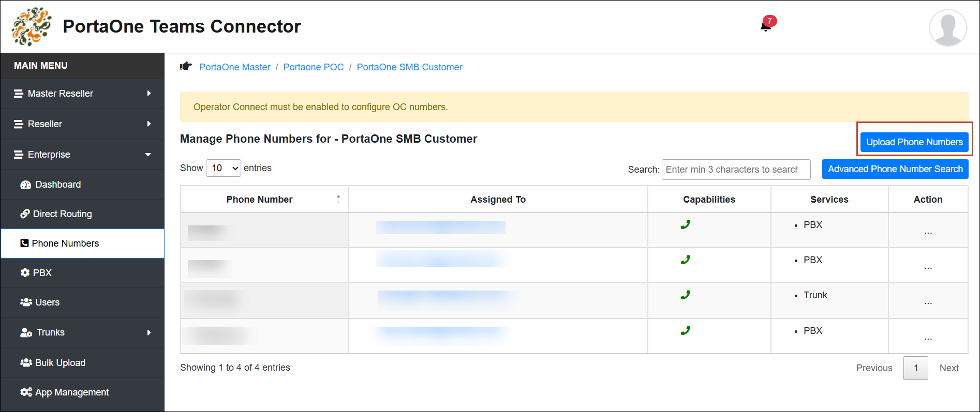Click the Enterprise menu bars icon
Image resolution: width=980 pixels, height=412 pixels.
pos(19,155)
